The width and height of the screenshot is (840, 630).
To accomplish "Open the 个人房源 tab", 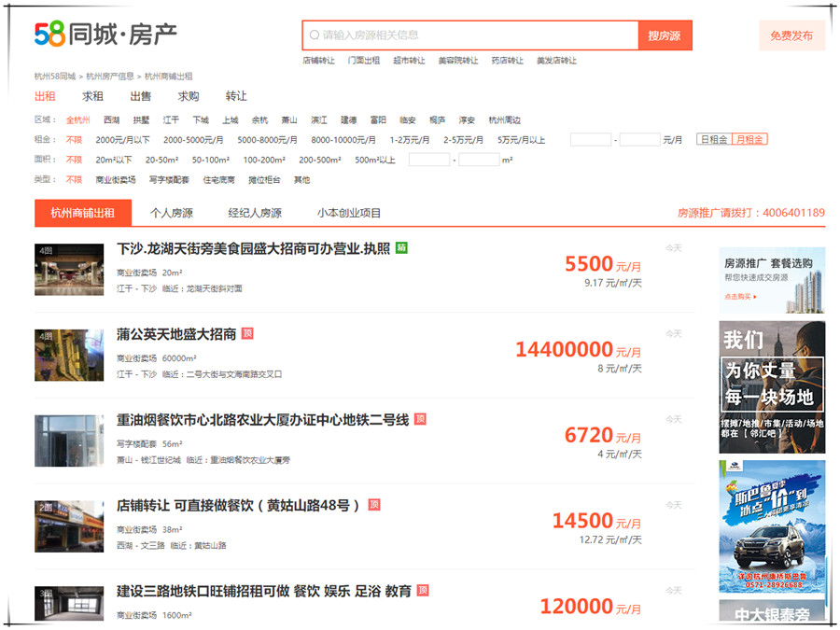I will [x=172, y=213].
